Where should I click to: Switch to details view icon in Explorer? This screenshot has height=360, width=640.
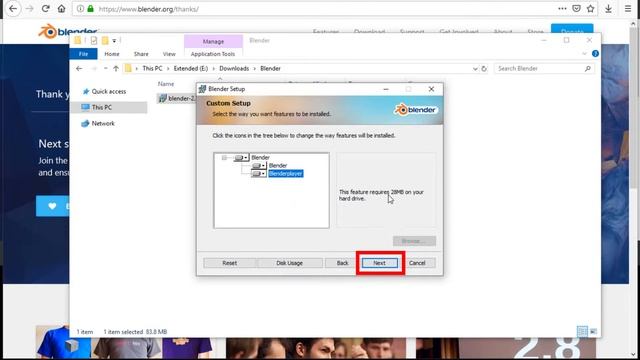(582, 331)
